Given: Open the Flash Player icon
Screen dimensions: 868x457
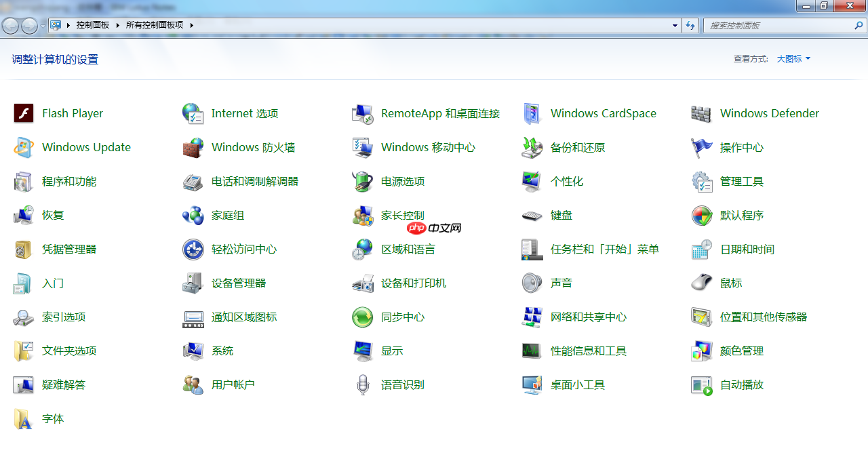Looking at the screenshot, I should (x=24, y=113).
